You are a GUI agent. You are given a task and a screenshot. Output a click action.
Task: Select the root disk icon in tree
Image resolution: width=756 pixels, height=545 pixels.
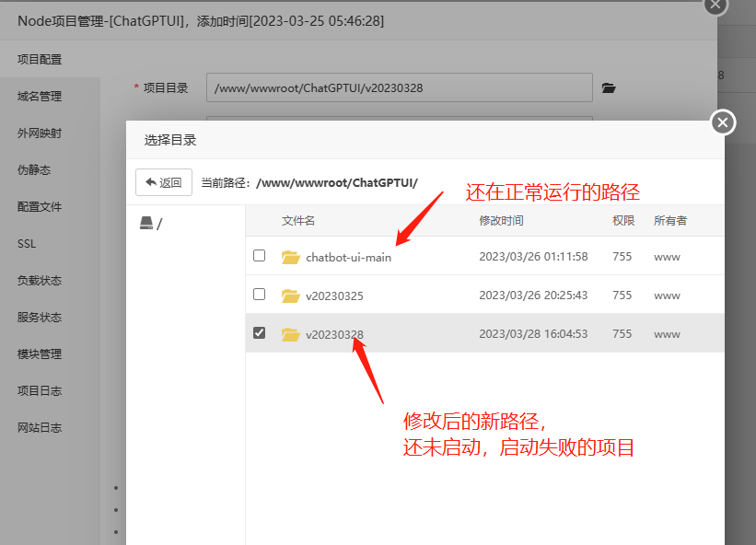(146, 223)
